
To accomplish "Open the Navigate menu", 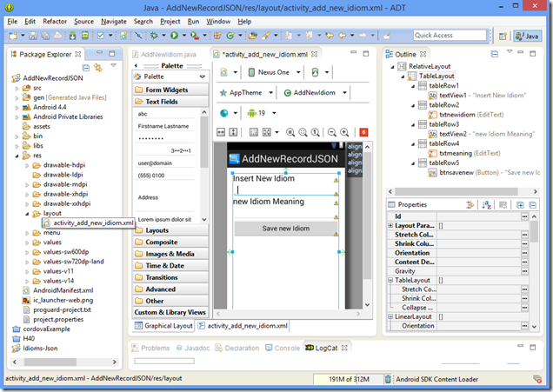I will point(114,22).
